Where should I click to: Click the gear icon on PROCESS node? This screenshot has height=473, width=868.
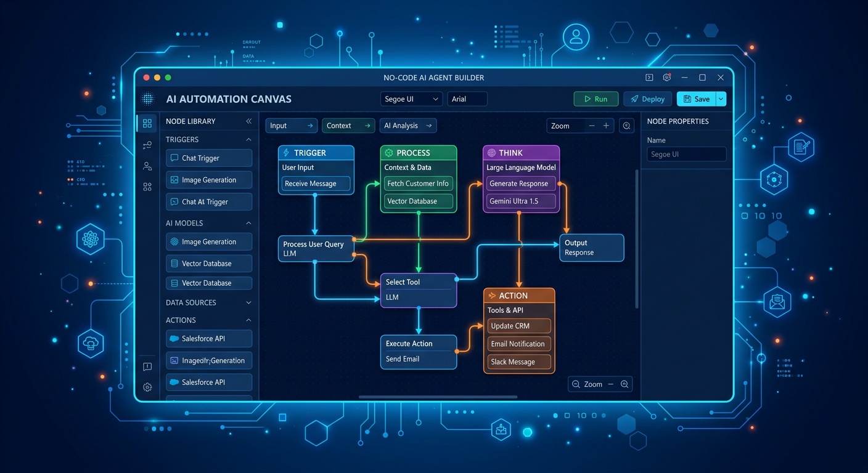pyautogui.click(x=389, y=153)
